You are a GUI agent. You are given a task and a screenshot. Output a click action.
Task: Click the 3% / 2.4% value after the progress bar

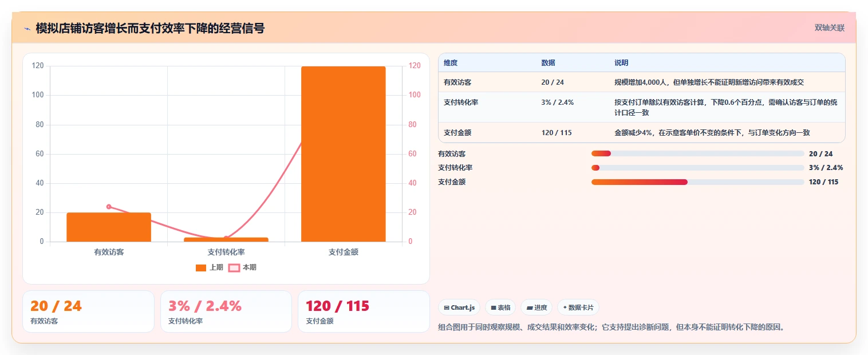click(826, 168)
